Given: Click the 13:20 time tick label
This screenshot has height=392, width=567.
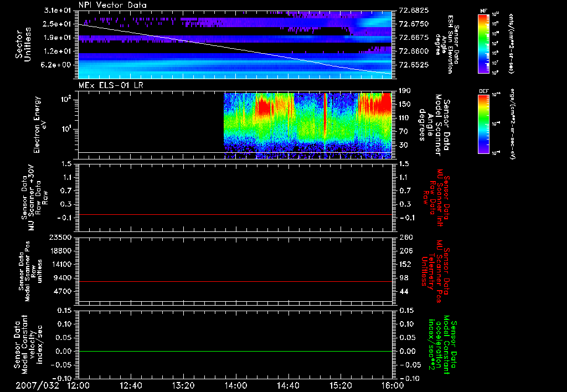Looking at the screenshot, I should (x=183, y=385).
